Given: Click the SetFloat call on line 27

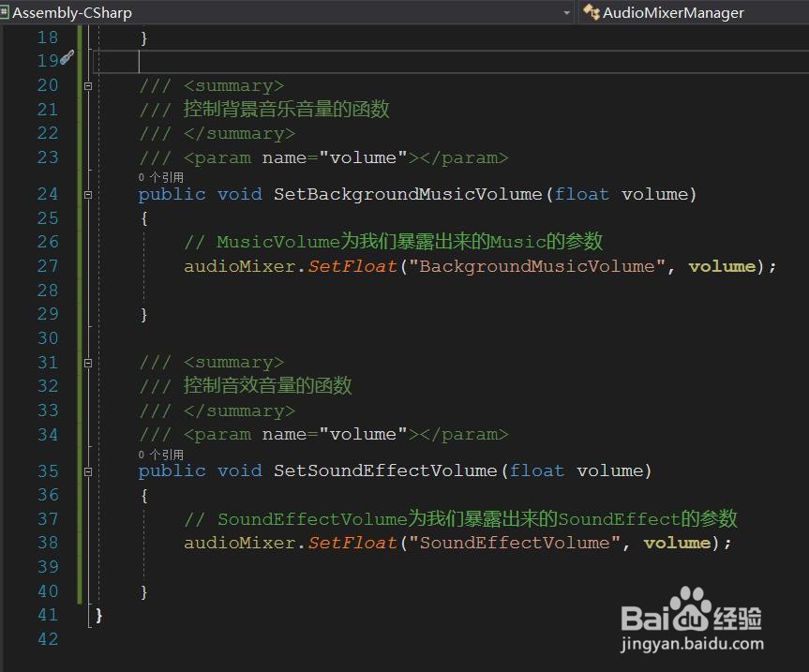Looking at the screenshot, I should (352, 266).
